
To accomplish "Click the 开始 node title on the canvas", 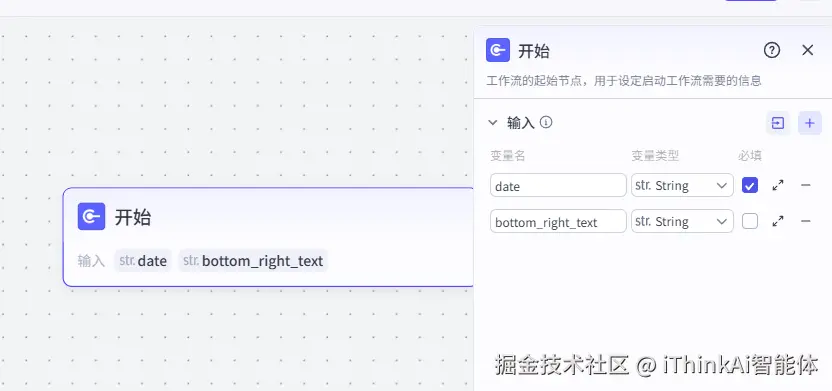I will click(x=133, y=217).
